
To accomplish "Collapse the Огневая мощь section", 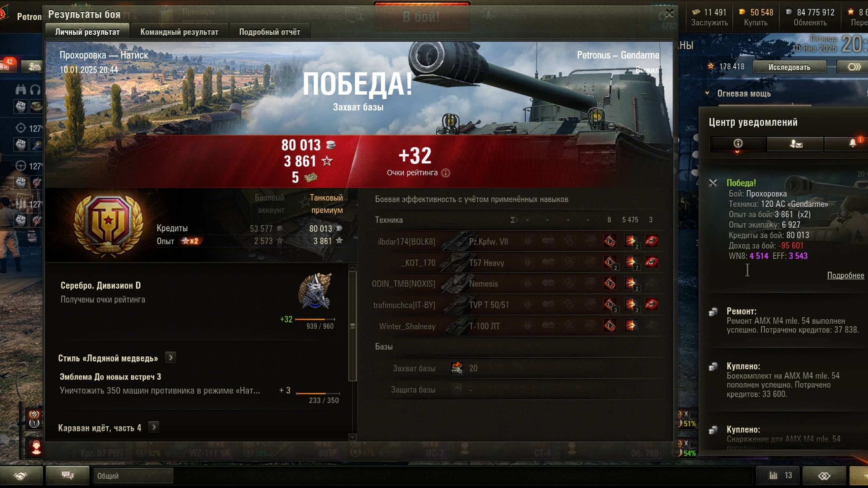I will (x=707, y=93).
